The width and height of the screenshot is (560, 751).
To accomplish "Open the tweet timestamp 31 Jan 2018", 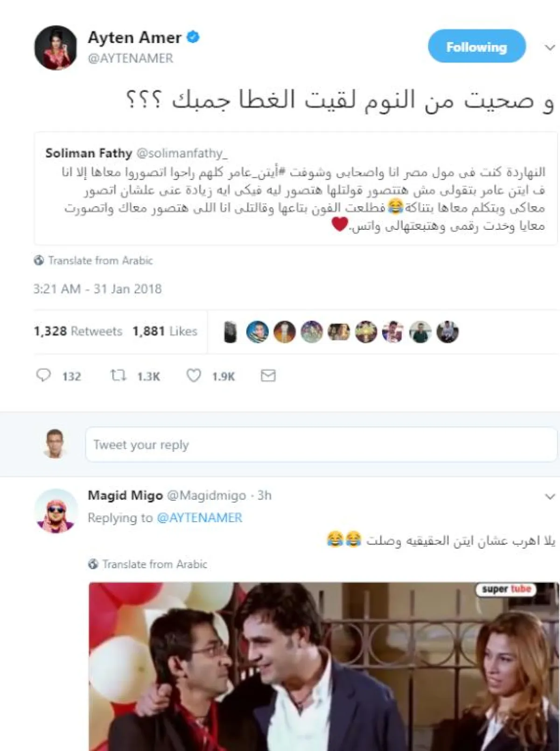I will (x=97, y=289).
